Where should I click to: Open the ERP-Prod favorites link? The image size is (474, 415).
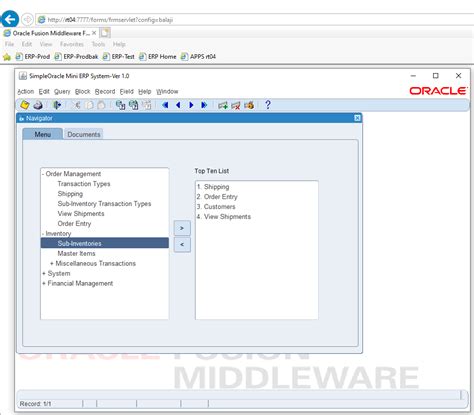pyautogui.click(x=33, y=57)
